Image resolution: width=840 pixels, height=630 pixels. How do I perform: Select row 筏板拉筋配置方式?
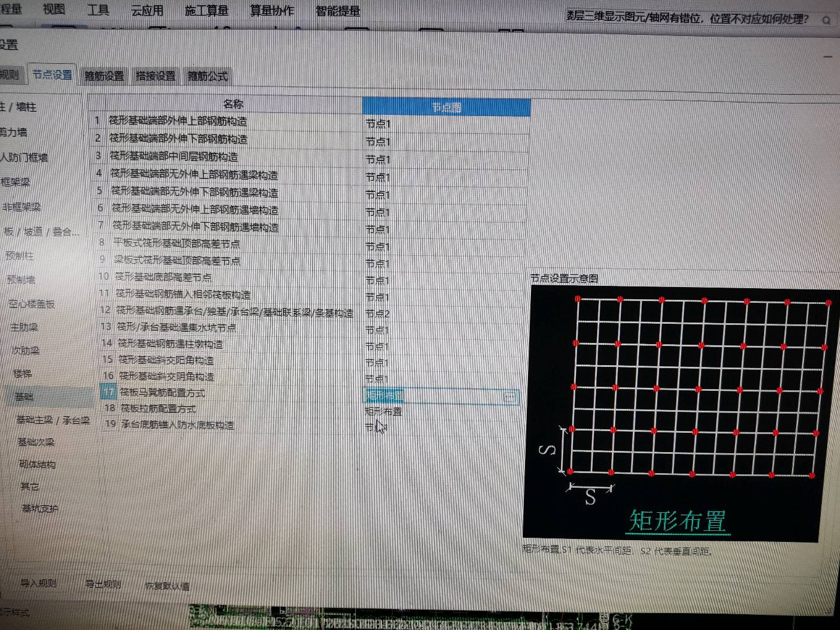(x=159, y=409)
